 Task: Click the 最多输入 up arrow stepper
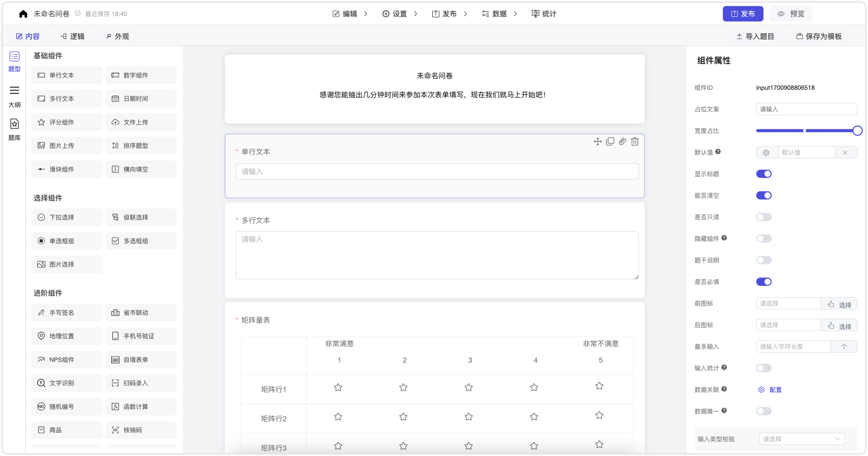coord(844,346)
